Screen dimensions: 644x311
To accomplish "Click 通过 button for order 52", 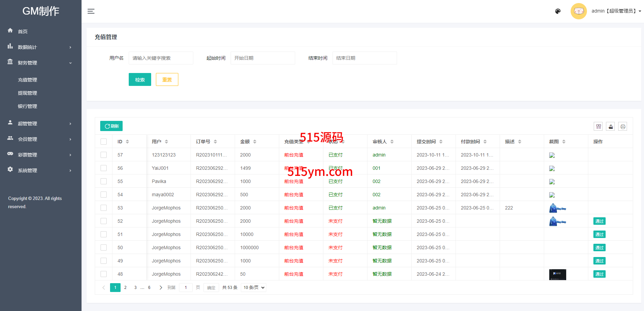I will pyautogui.click(x=599, y=221).
